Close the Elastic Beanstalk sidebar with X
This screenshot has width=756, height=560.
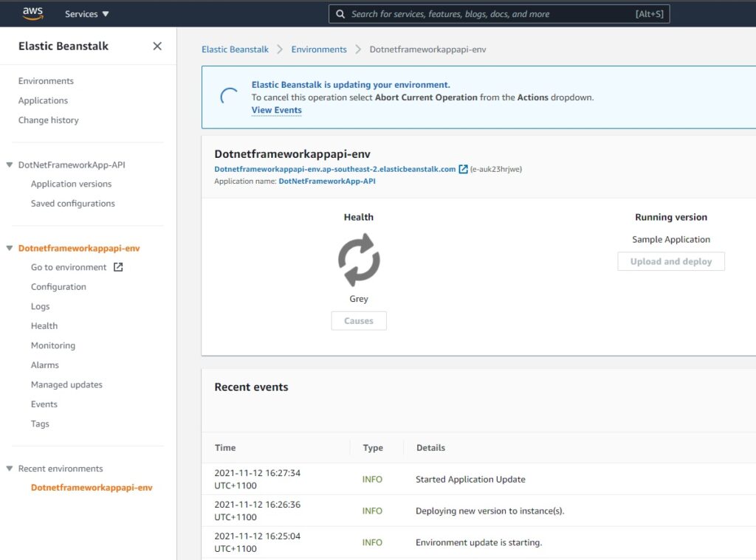[157, 46]
